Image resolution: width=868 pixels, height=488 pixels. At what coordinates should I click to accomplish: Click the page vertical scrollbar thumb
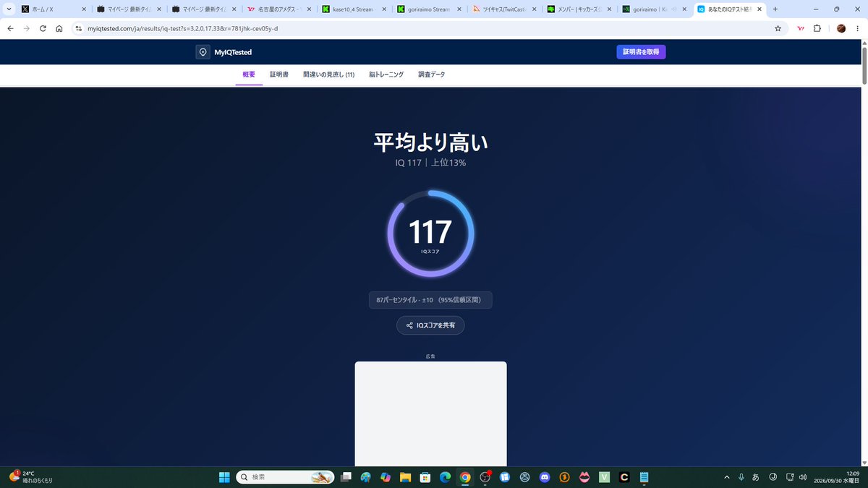(864, 65)
